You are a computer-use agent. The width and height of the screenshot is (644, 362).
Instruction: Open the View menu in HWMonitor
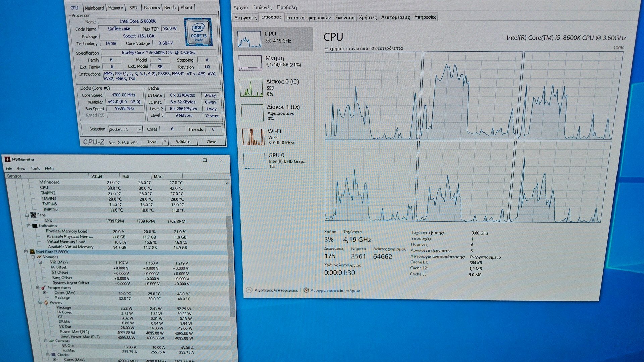click(x=21, y=168)
